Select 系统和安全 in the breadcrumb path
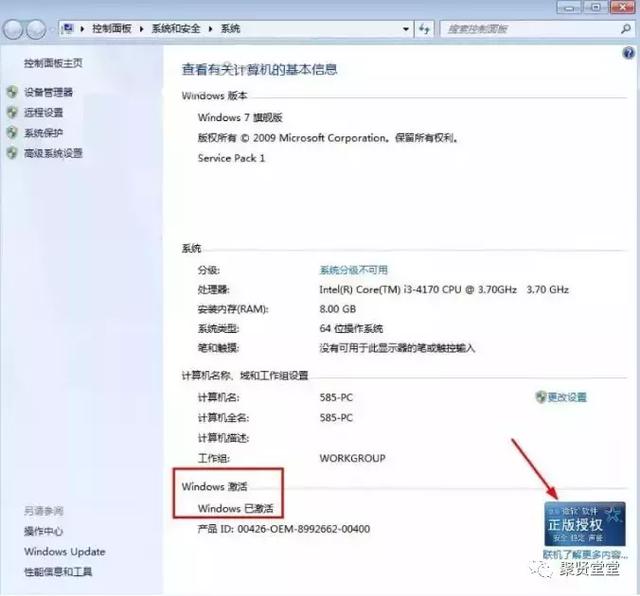This screenshot has height=596, width=640. 176,29
